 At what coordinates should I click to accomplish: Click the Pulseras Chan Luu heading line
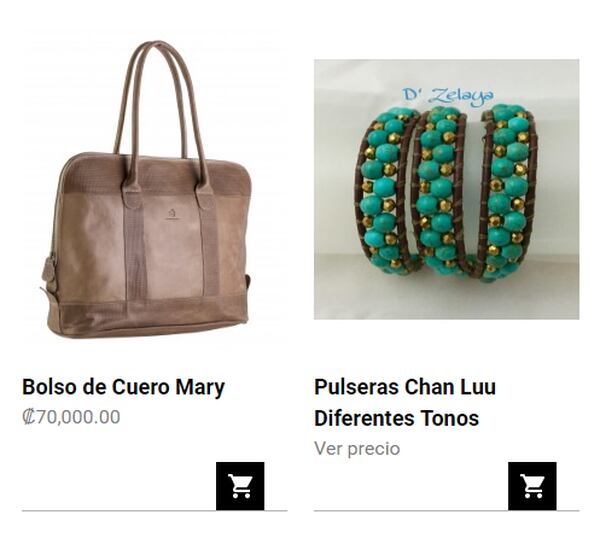(x=405, y=387)
